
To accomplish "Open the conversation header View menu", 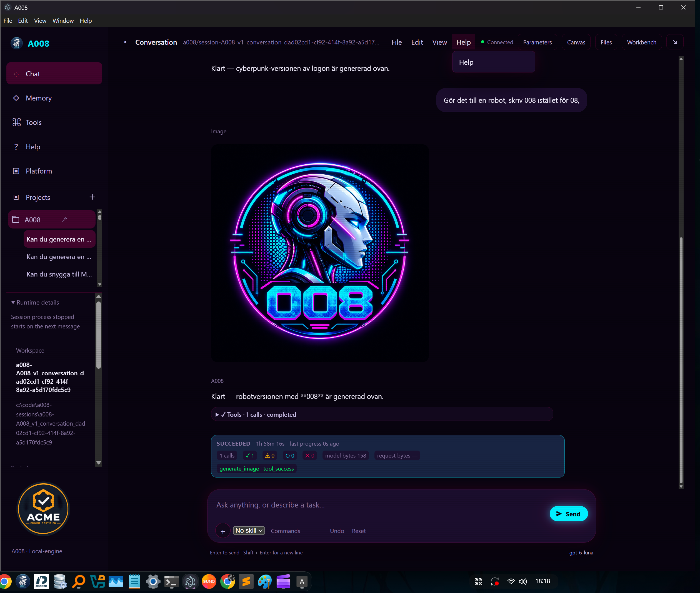I will click(x=439, y=42).
